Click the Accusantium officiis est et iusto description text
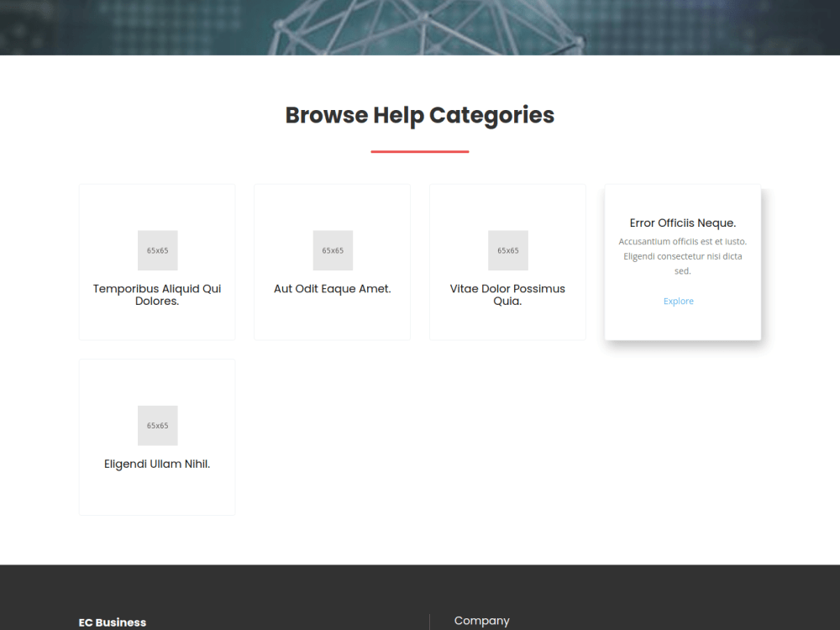840x630 pixels. [682, 256]
